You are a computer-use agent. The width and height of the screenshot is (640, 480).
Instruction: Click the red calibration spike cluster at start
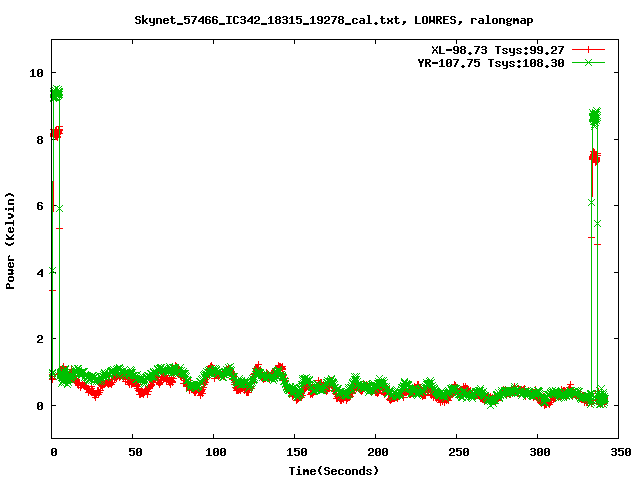point(56,133)
